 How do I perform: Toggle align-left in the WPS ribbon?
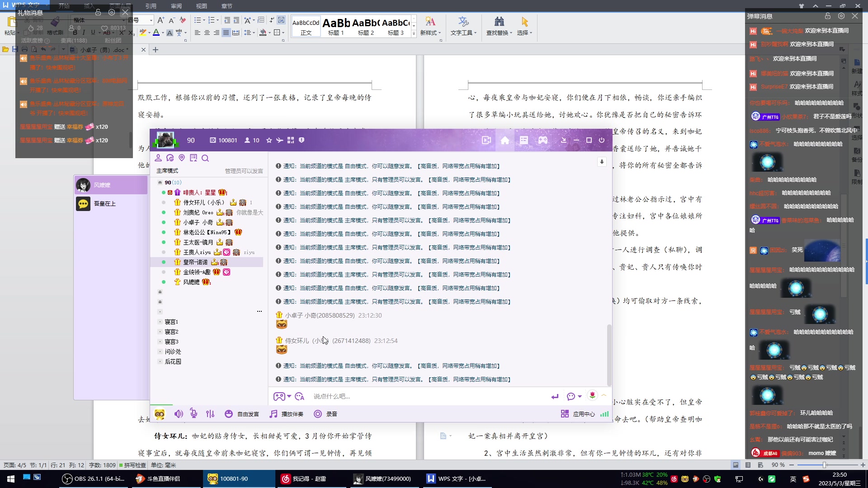(198, 33)
